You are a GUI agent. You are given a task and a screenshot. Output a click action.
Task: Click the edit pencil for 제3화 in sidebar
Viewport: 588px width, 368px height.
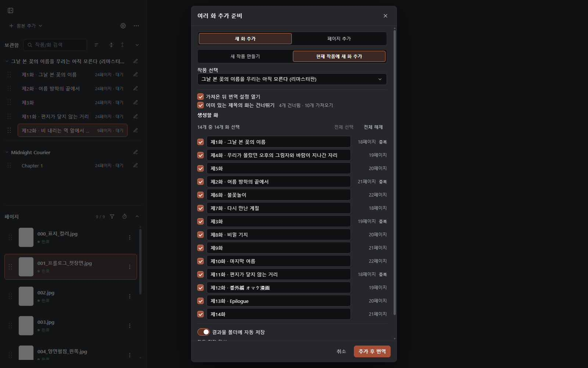tap(136, 102)
